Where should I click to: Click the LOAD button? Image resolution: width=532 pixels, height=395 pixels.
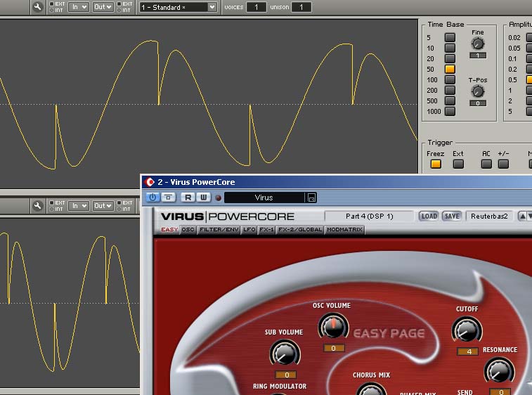pos(429,216)
